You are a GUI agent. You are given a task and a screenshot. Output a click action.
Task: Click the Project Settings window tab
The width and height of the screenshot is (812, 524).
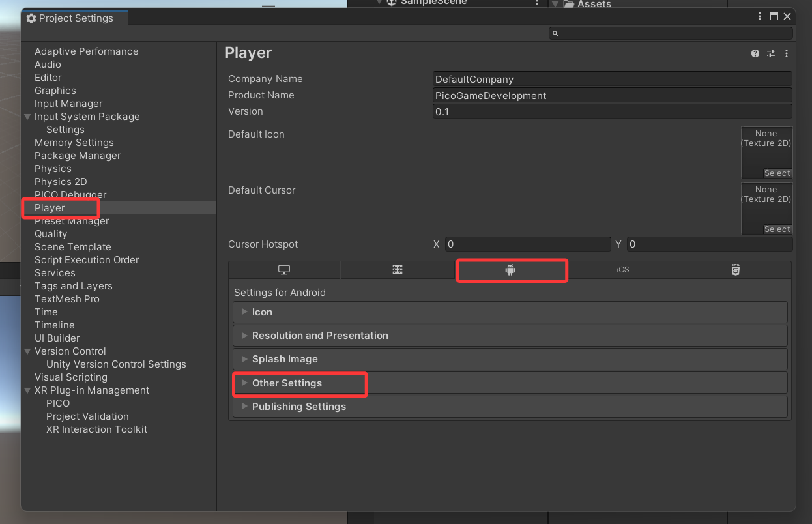[x=75, y=18]
